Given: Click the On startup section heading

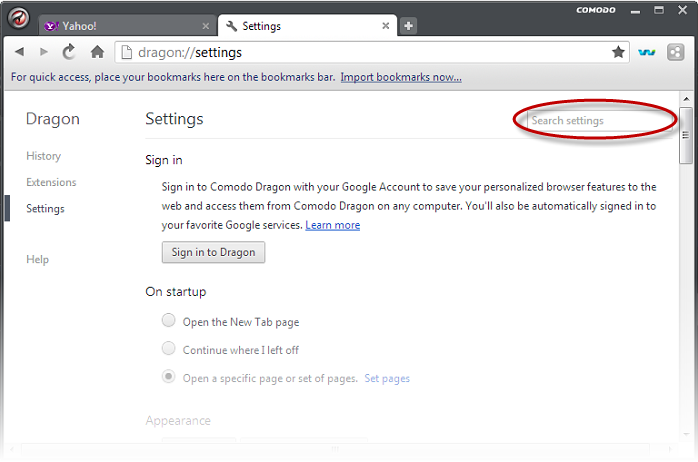Looking at the screenshot, I should (176, 292).
